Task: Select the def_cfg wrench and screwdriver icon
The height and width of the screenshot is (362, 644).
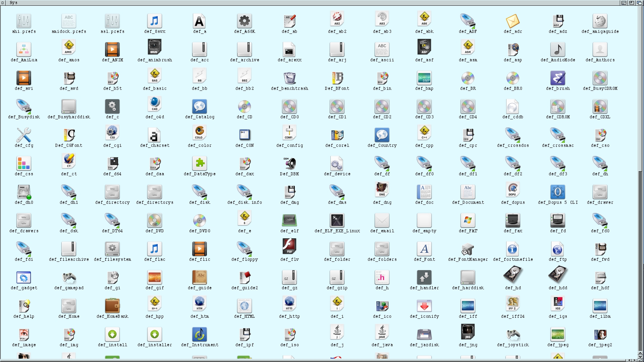Action: [24, 135]
